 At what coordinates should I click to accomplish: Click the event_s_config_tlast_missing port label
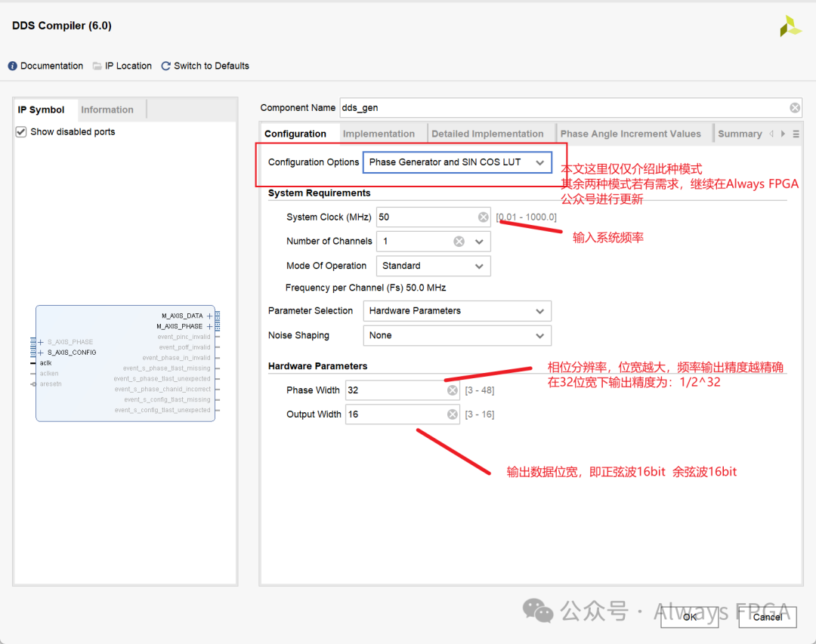(x=167, y=399)
